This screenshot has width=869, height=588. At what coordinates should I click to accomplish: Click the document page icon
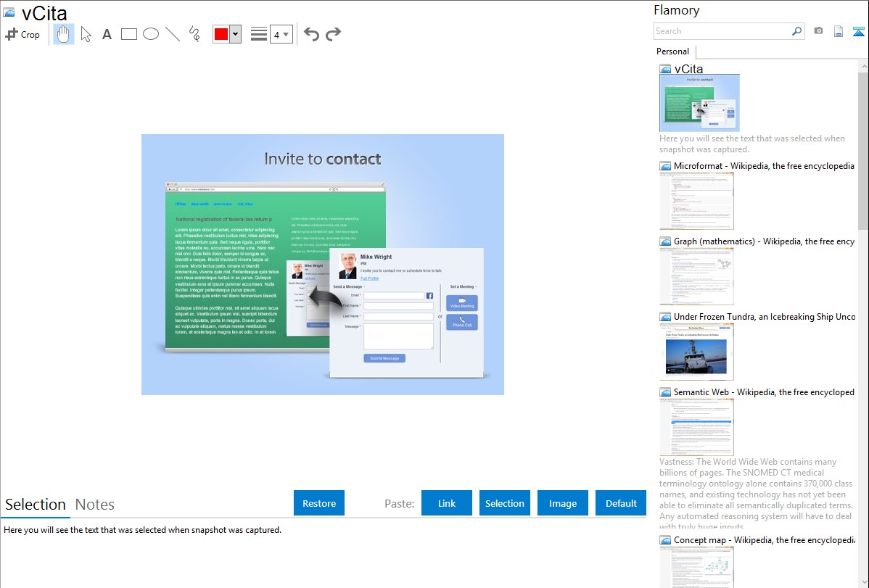[839, 32]
